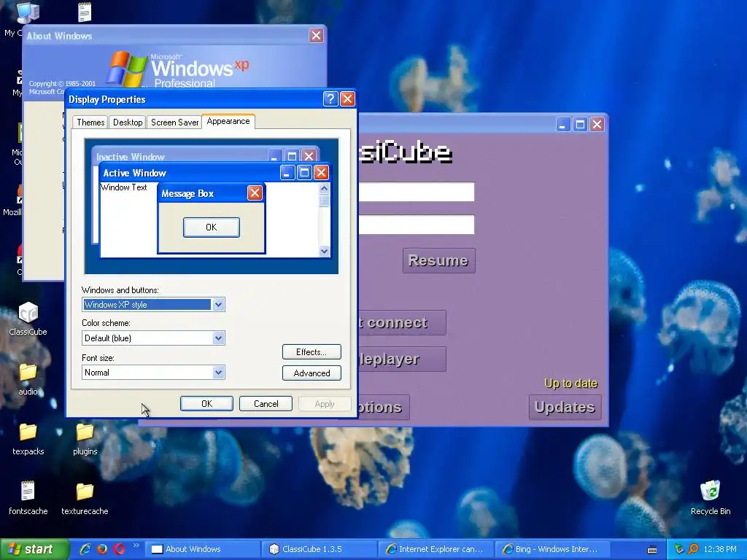Click the ClassiCube Options button

[384, 407]
